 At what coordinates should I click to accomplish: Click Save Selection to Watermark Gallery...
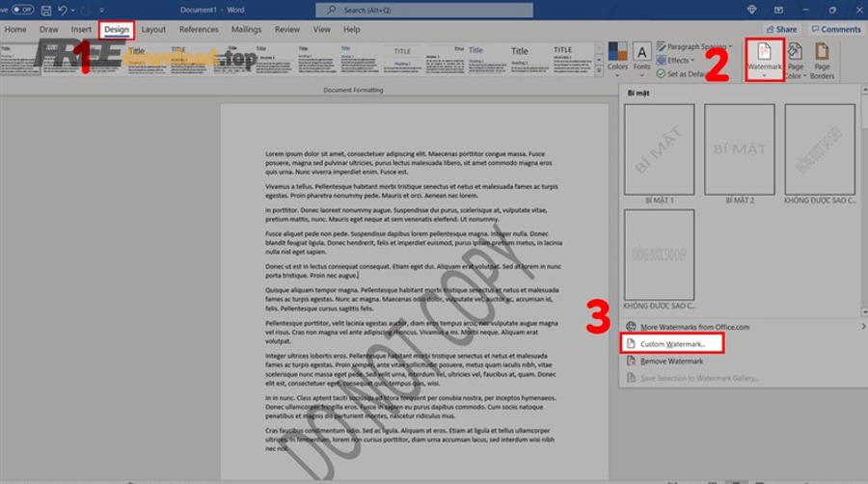pyautogui.click(x=700, y=378)
